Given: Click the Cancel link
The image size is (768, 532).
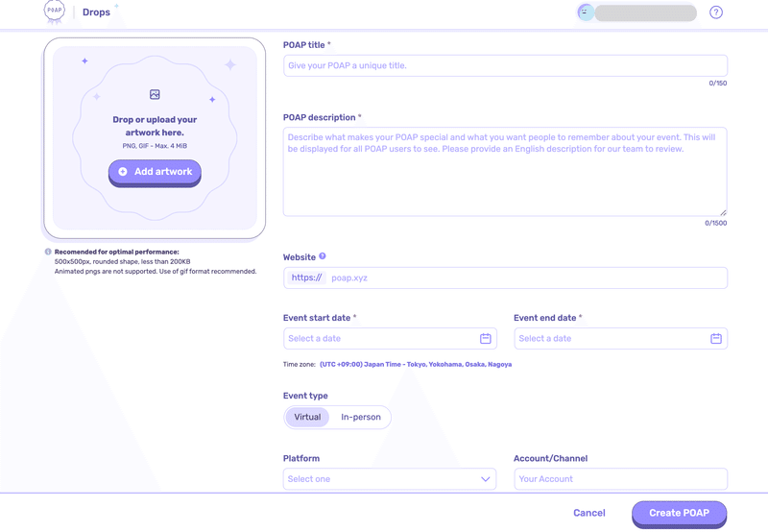Looking at the screenshot, I should pyautogui.click(x=589, y=513).
